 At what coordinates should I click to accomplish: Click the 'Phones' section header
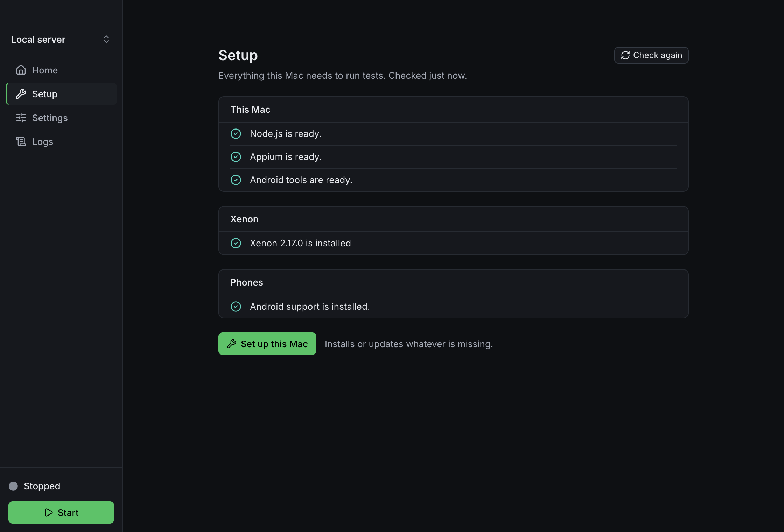(246, 282)
